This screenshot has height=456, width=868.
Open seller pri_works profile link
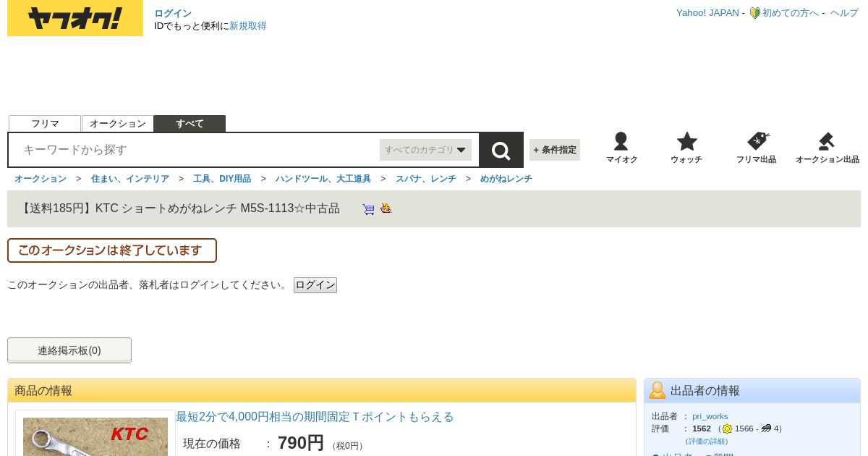[x=710, y=416]
